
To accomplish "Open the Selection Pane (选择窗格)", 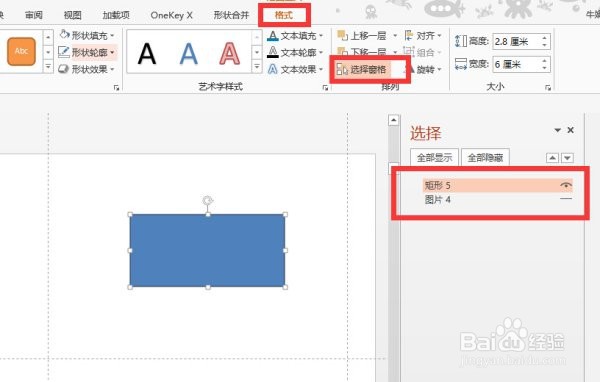I will coord(362,69).
